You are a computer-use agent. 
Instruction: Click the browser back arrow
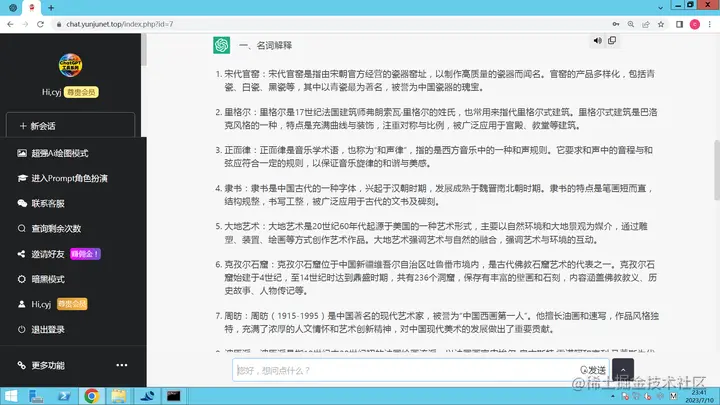(x=10, y=24)
